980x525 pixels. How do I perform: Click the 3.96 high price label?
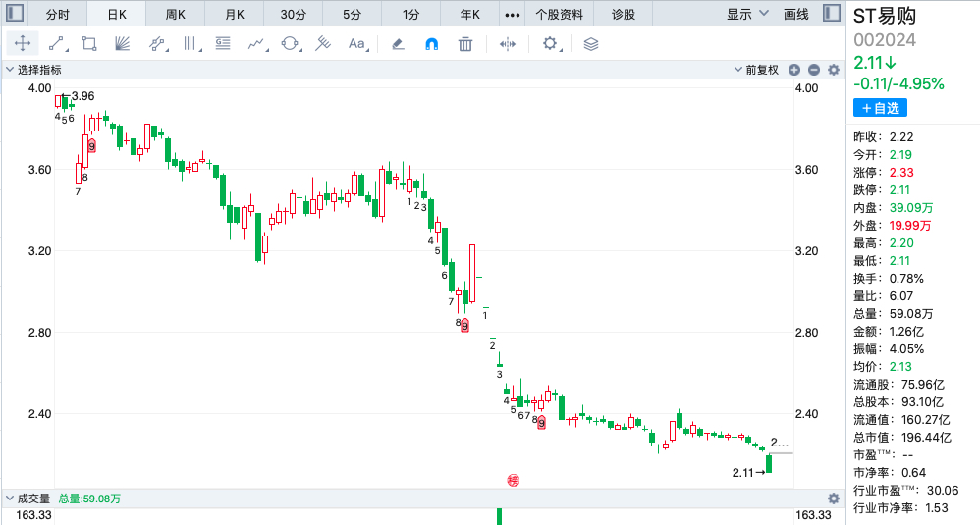coord(82,96)
